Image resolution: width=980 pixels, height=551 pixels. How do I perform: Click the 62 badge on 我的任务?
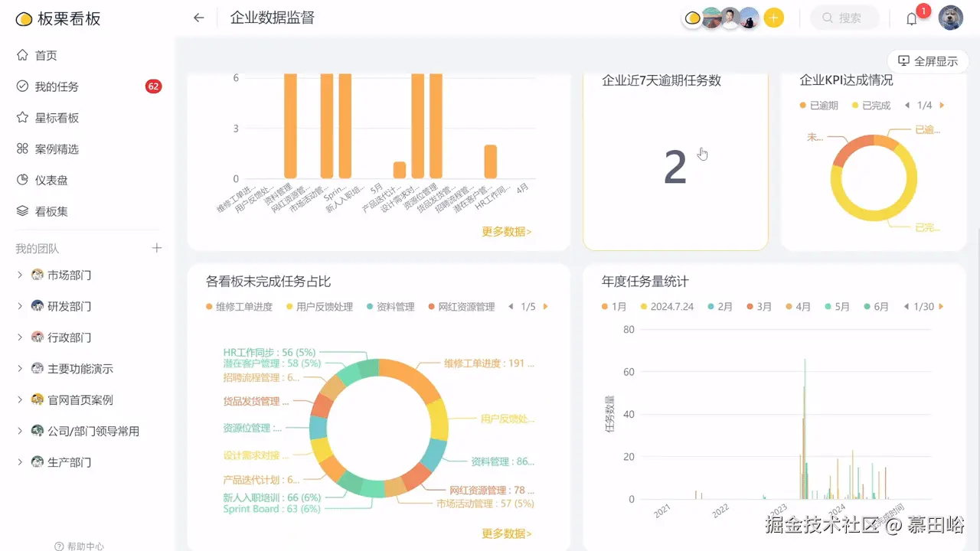[x=153, y=86]
